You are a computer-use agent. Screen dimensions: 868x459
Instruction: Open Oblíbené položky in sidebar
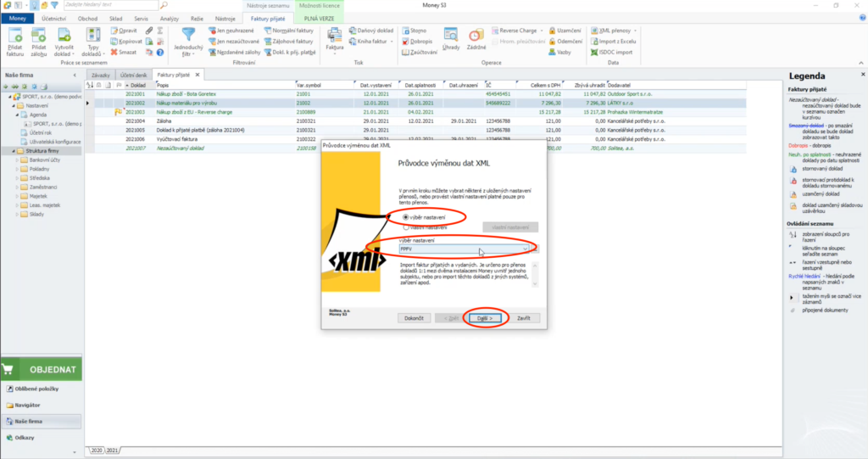click(36, 389)
